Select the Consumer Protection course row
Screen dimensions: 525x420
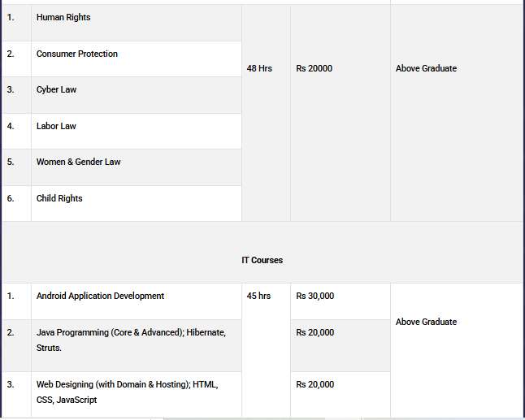77,54
